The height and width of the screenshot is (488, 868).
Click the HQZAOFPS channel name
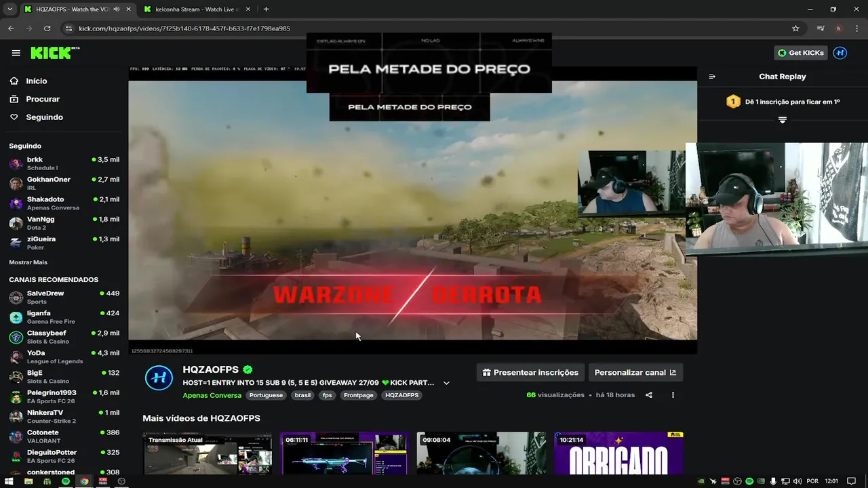[210, 369]
